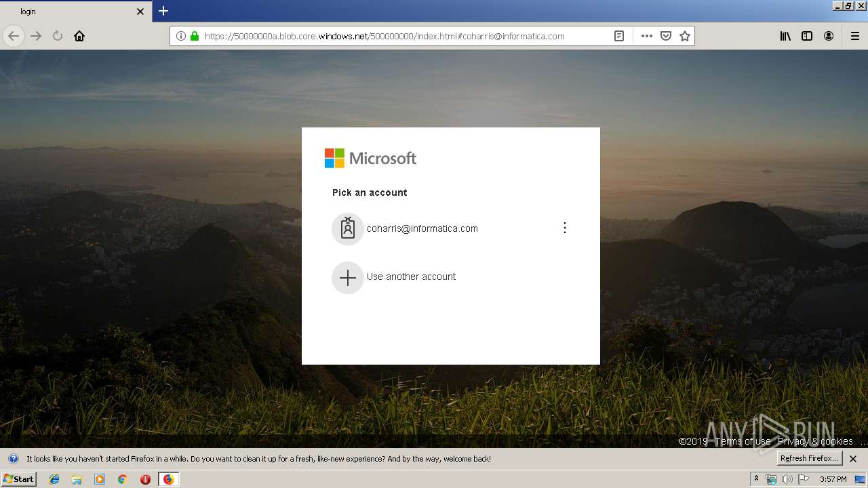Choose the coharris@informatica.com account
Viewport: 868px width, 488px height.
[x=451, y=228]
